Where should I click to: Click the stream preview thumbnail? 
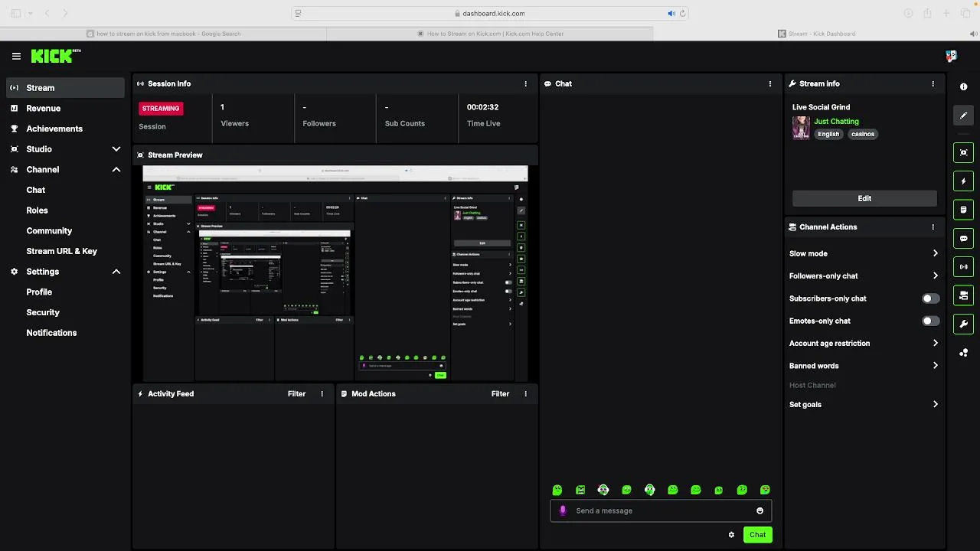click(x=335, y=273)
